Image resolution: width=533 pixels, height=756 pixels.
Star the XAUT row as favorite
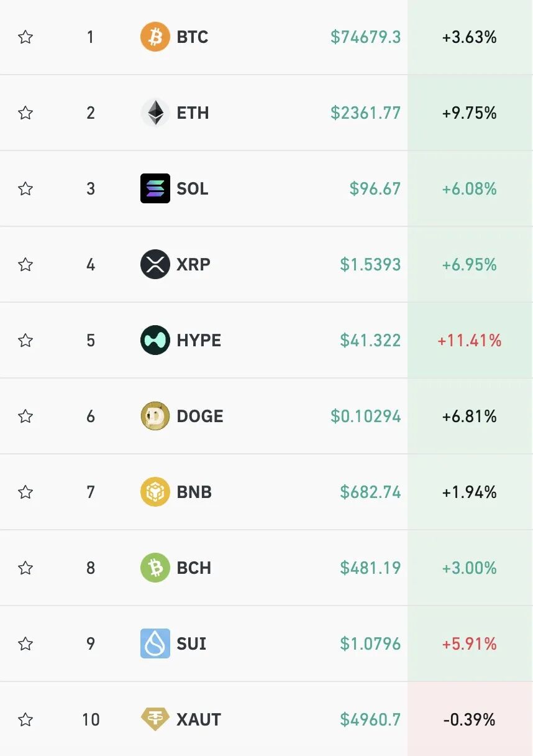tap(25, 720)
